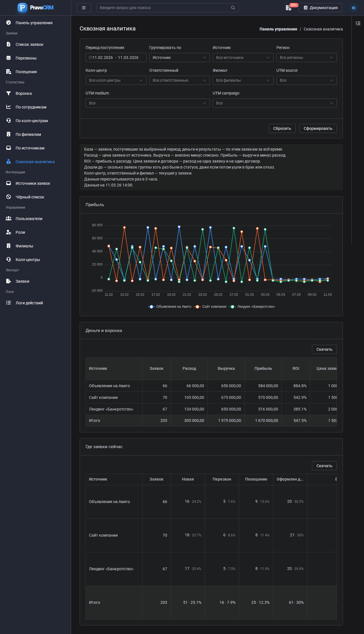The image size is (364, 634).
Task: Toggle Сайт компании legend series
Action: point(210,307)
